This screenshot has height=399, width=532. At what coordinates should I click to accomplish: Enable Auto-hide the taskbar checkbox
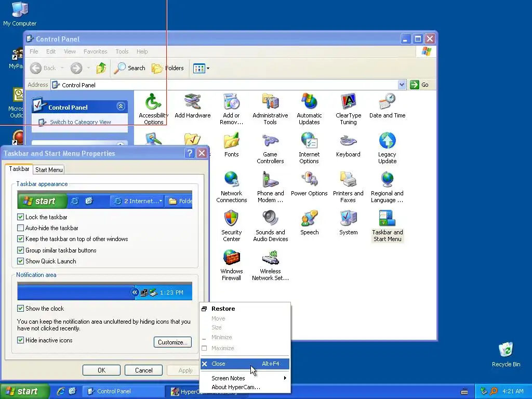20,228
